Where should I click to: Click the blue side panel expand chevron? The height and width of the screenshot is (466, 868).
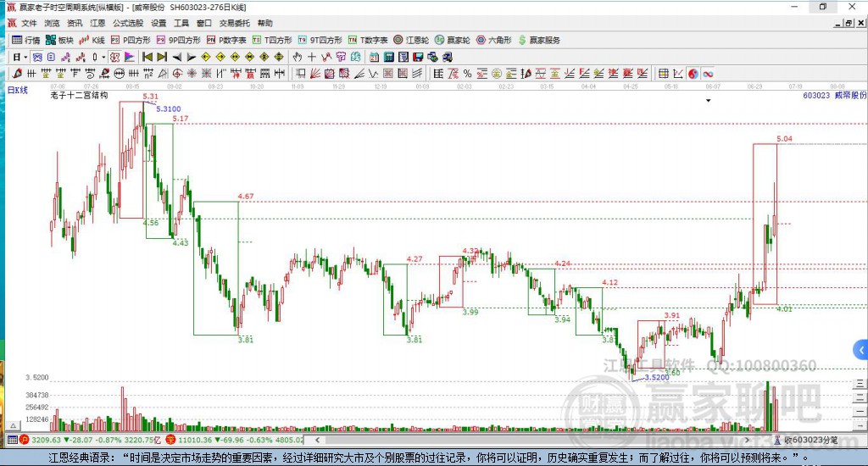[861, 350]
